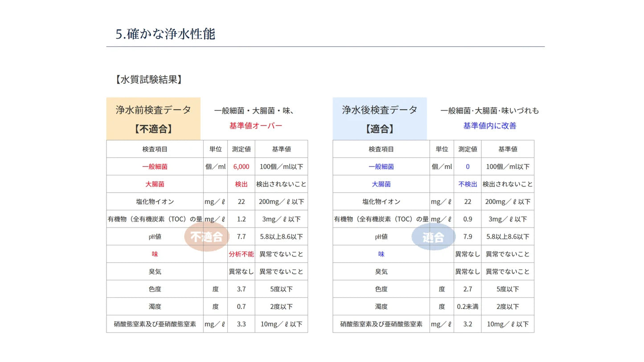Click the red 分析不能 taste result
The width and height of the screenshot is (644, 362).
click(x=241, y=254)
